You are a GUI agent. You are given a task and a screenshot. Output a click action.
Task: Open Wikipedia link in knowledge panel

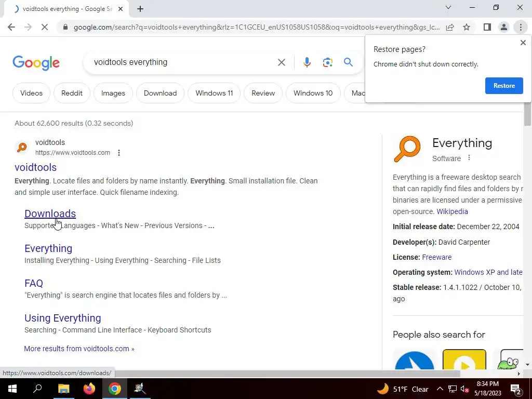(452, 211)
